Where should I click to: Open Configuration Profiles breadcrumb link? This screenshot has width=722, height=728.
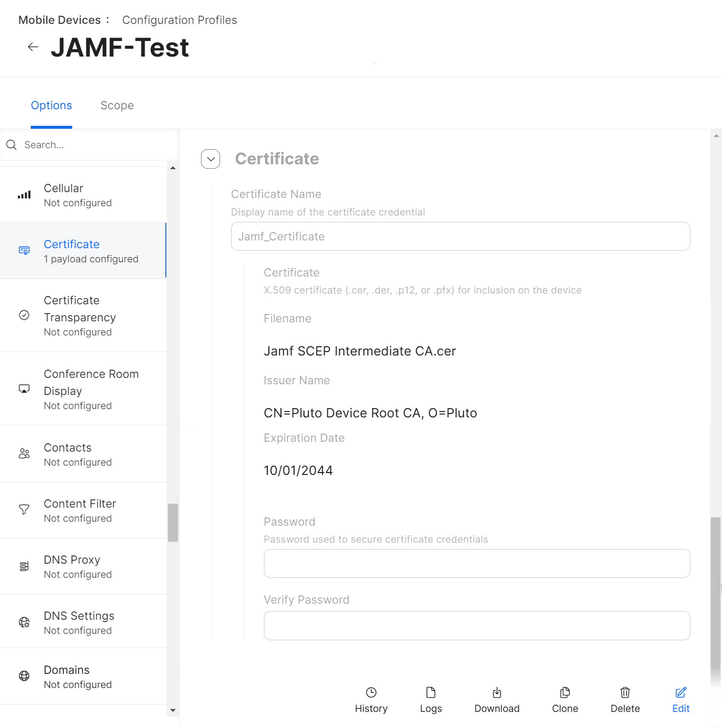pos(180,20)
